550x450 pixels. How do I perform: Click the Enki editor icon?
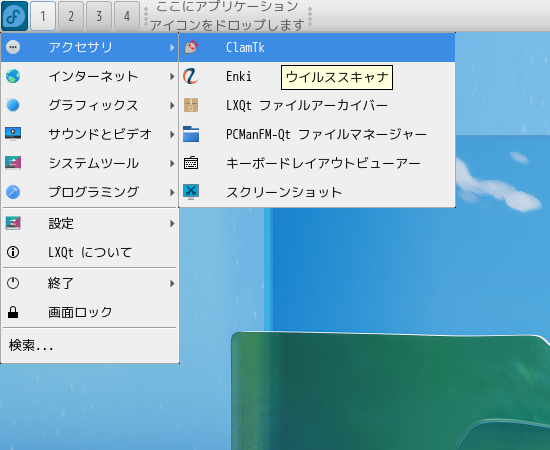pyautogui.click(x=191, y=76)
